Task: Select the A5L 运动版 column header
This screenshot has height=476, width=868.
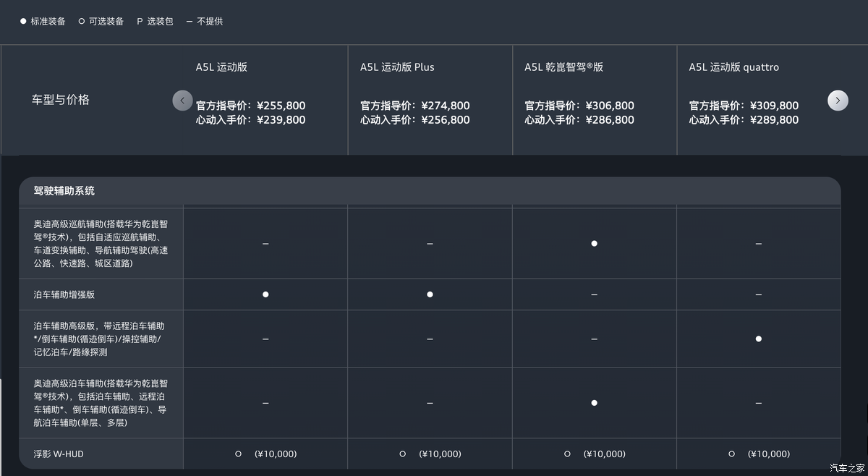Action: [221, 67]
